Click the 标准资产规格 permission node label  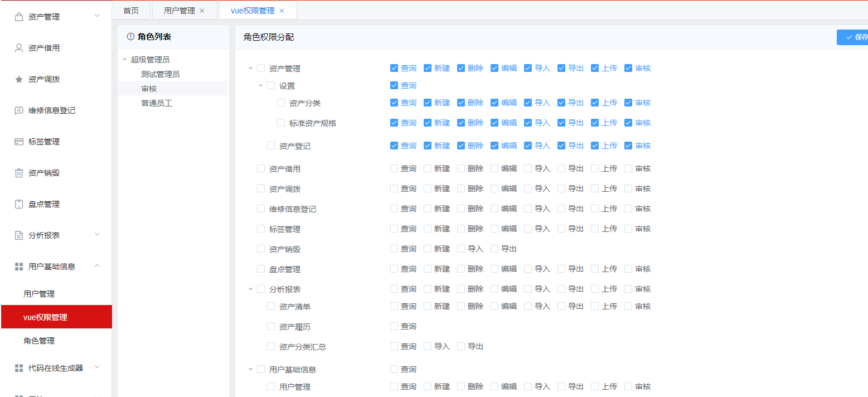coord(313,123)
